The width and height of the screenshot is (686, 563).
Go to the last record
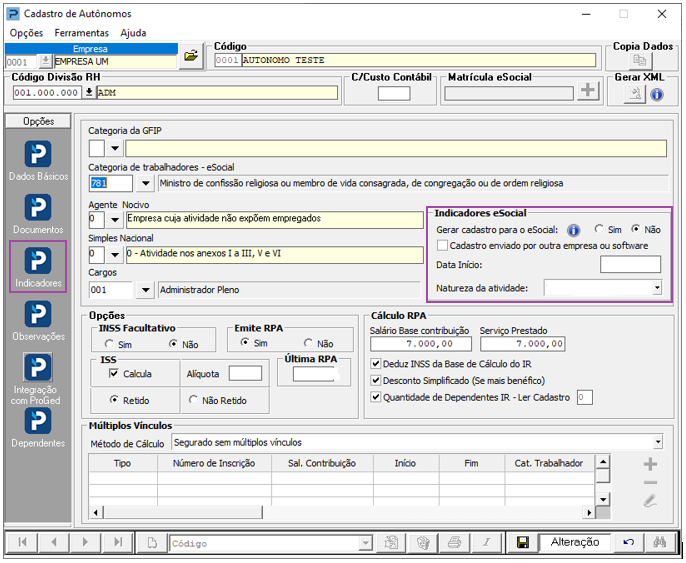[x=118, y=542]
